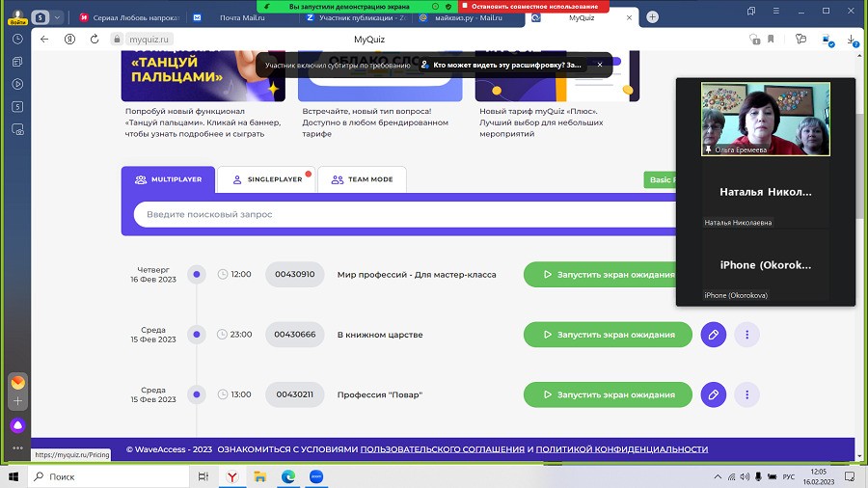Open a new browser tab with plus
Image resolution: width=868 pixels, height=488 pixels.
[652, 17]
